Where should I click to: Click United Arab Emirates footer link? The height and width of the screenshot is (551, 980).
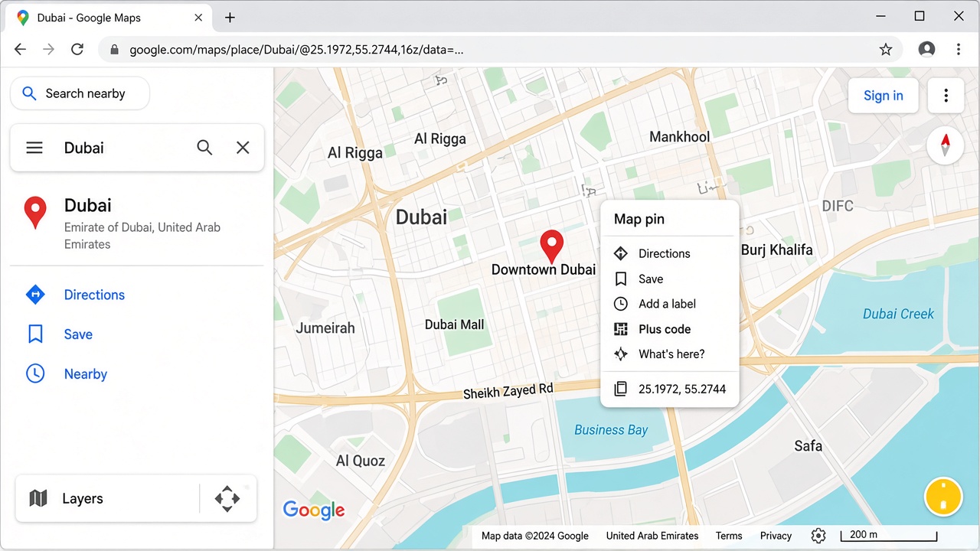[652, 536]
